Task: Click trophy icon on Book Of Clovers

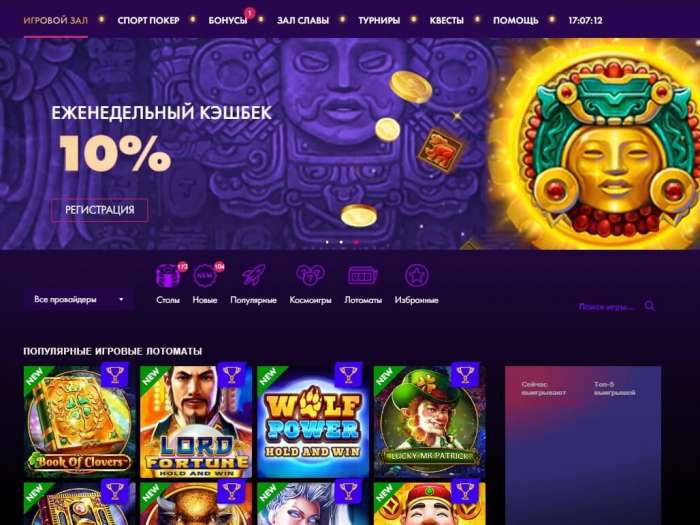Action: point(115,375)
